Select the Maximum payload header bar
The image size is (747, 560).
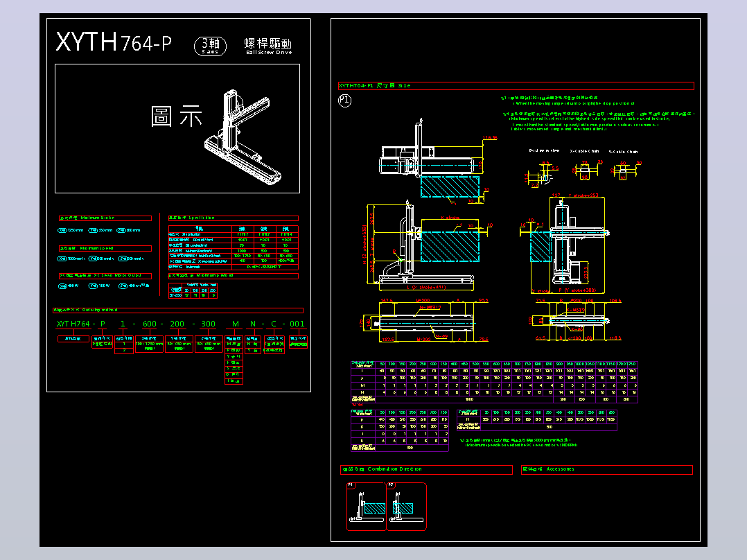pyautogui.click(x=234, y=275)
